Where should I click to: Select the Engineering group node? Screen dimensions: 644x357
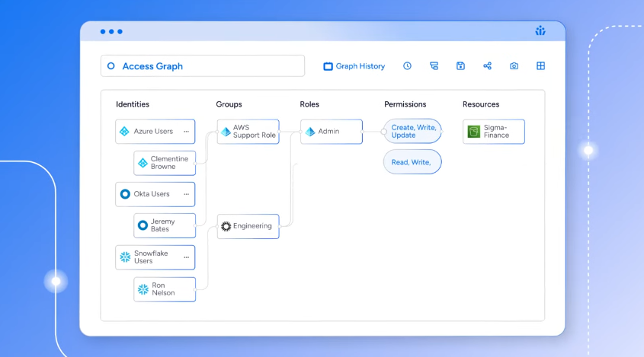(248, 226)
